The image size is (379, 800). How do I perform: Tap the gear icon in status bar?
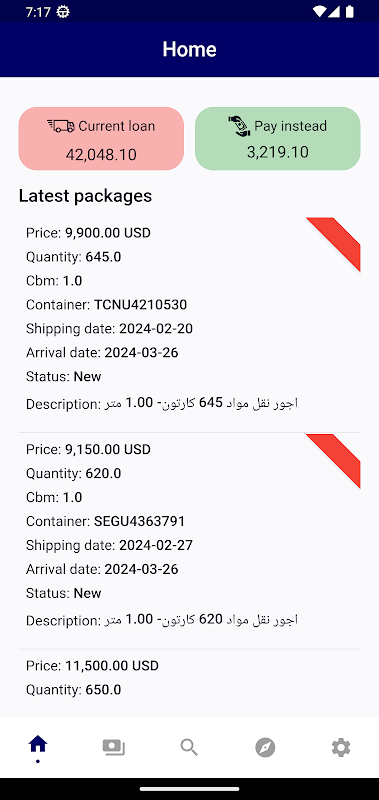[x=63, y=12]
